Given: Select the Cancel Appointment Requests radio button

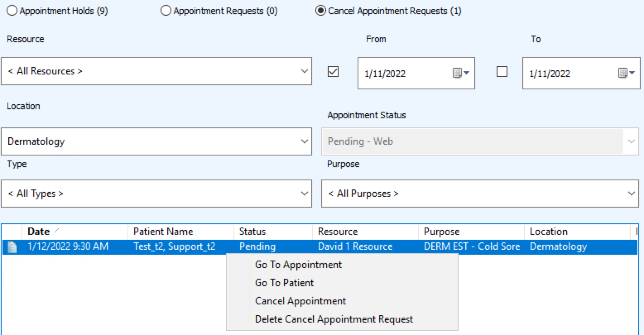Looking at the screenshot, I should 320,10.
